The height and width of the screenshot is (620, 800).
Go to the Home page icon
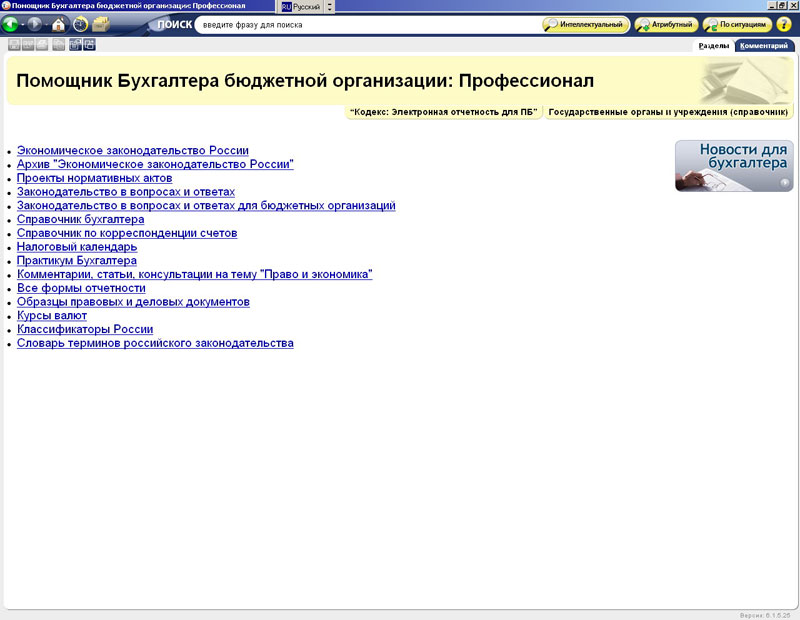click(x=59, y=24)
